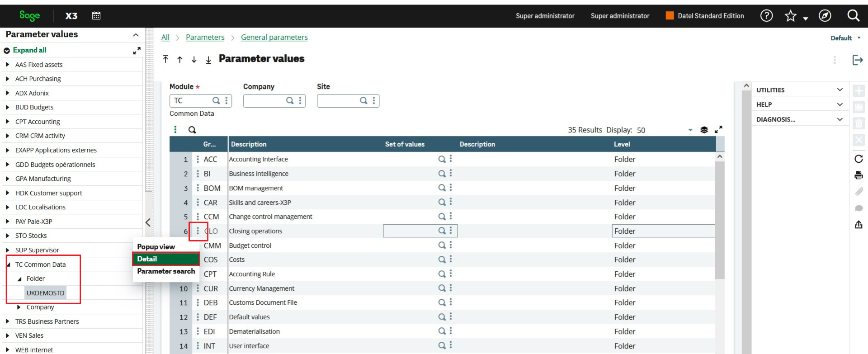Go to next record arrow

click(194, 60)
